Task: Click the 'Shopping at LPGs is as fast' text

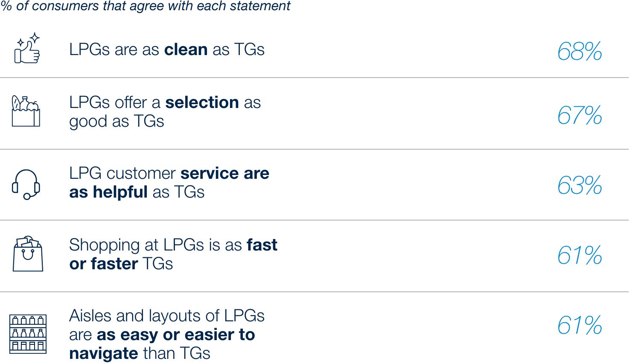Action: click(x=173, y=254)
